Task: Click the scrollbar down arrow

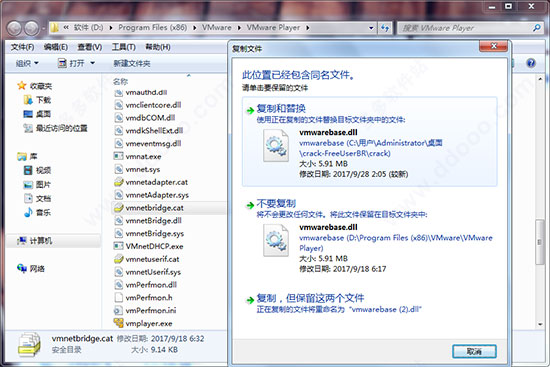Action: tap(540, 324)
